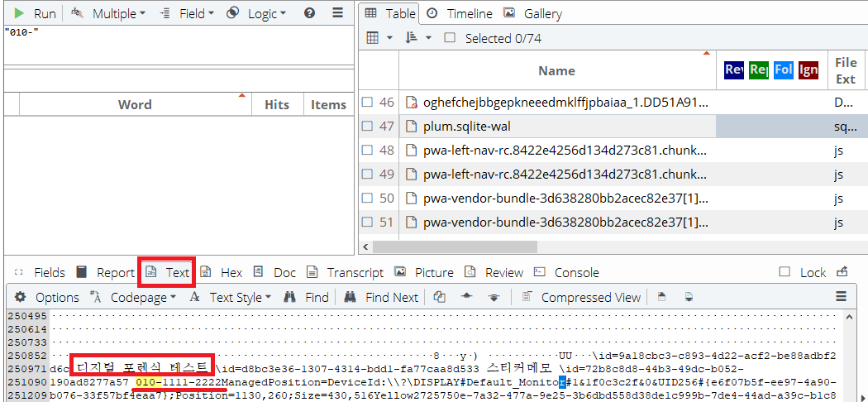Expand the Multiple dropdown
868x402 pixels.
click(109, 13)
